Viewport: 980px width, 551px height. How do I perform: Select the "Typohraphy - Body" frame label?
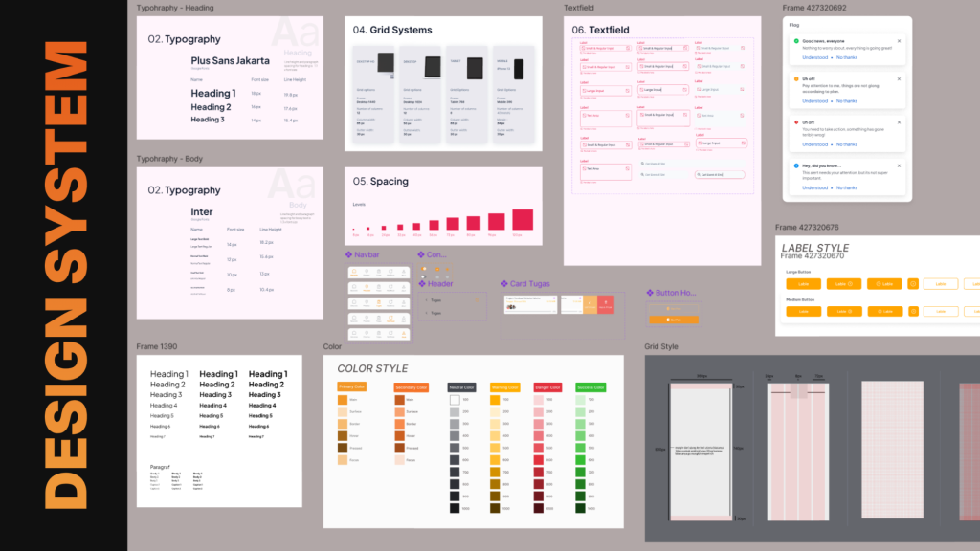coord(170,159)
